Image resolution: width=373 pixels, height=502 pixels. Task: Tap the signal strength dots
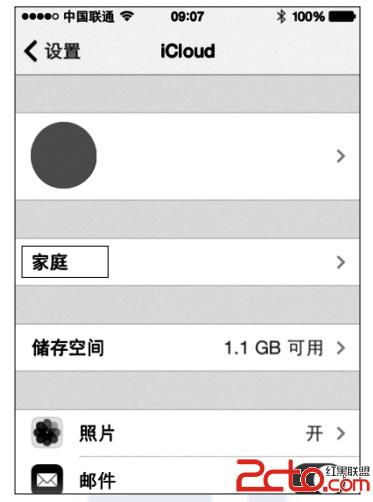click(x=40, y=16)
